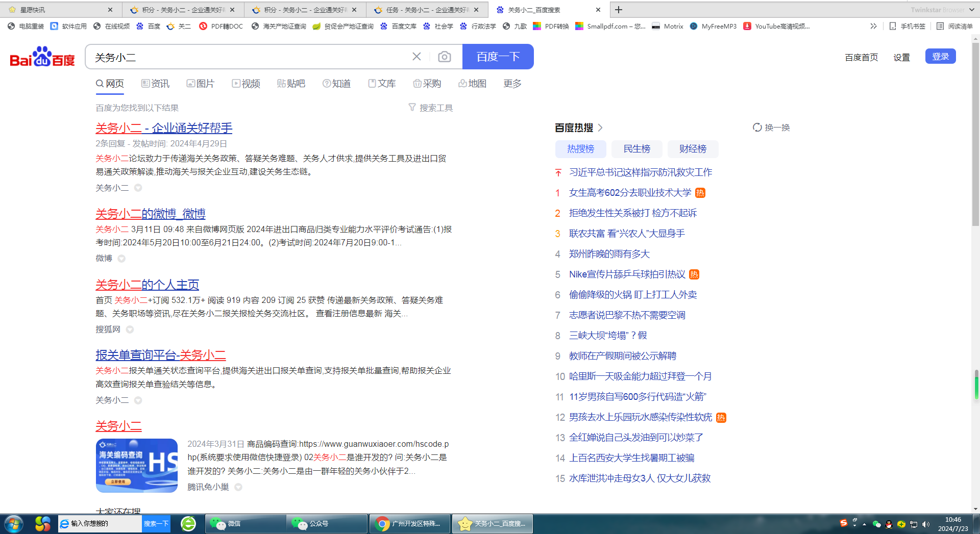Open 关务小二 - 企业通关好帮手 result
The image size is (980, 534).
(164, 128)
